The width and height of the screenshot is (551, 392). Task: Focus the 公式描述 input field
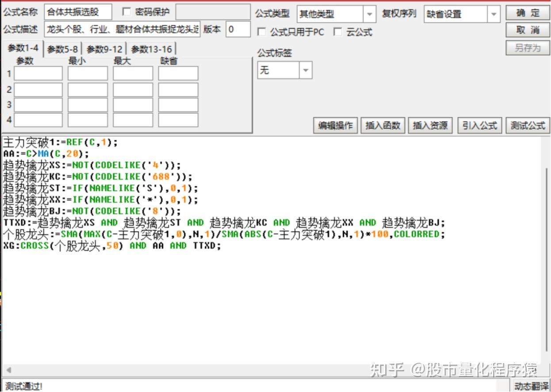pos(122,30)
